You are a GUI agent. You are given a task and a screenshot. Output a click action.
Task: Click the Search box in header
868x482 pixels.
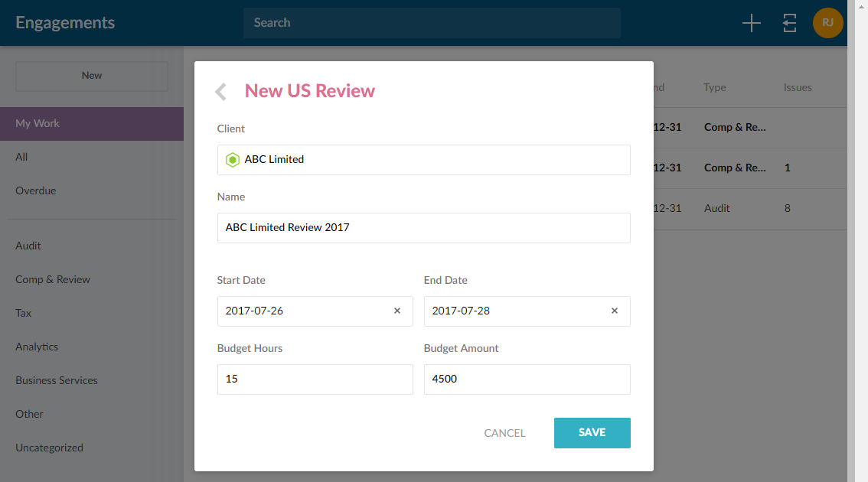point(432,23)
